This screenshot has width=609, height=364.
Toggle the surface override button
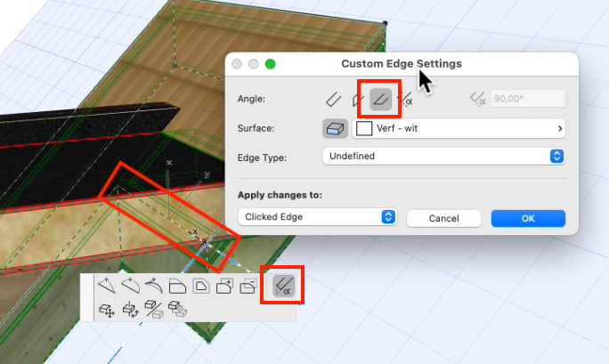(x=335, y=128)
